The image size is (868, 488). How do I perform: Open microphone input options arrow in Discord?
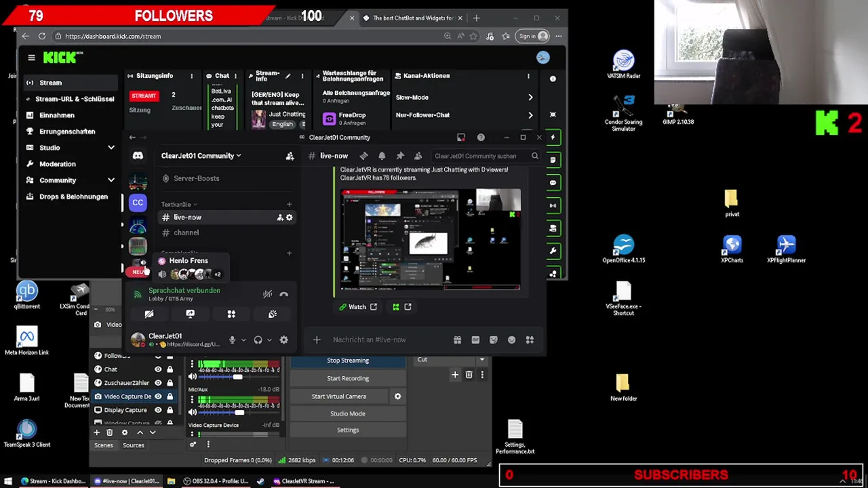pyautogui.click(x=243, y=340)
